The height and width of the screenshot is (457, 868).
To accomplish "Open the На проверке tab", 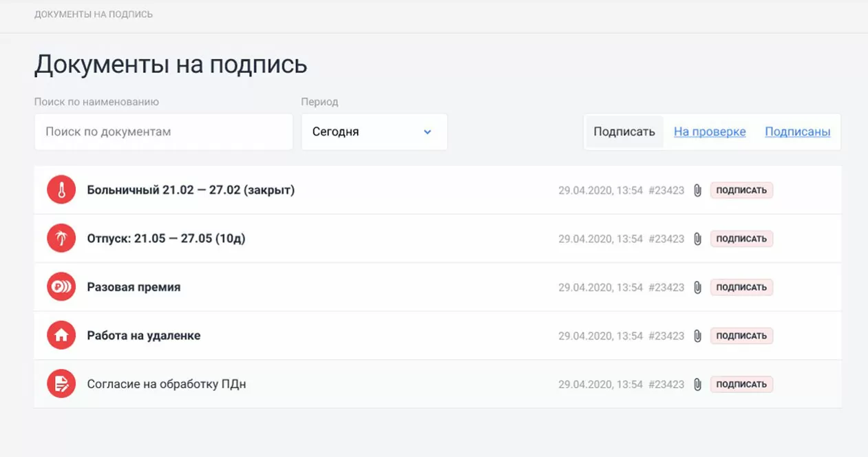I will pos(710,131).
